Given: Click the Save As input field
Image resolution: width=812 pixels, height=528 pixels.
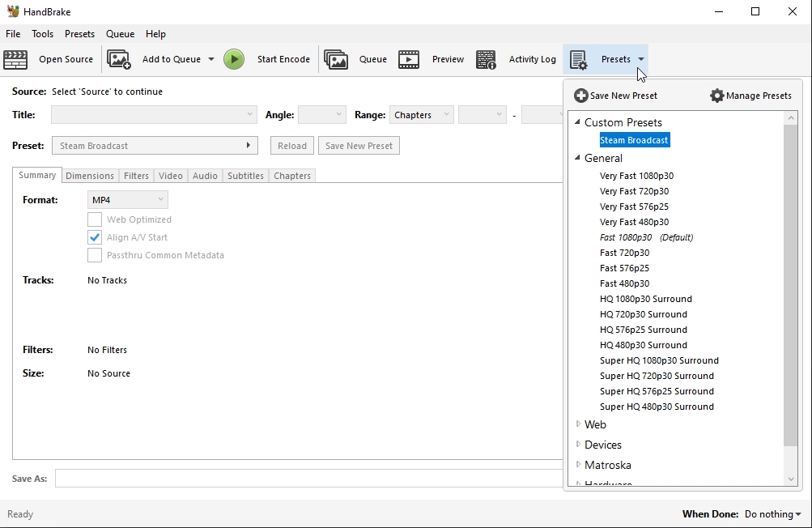Looking at the screenshot, I should coord(308,479).
